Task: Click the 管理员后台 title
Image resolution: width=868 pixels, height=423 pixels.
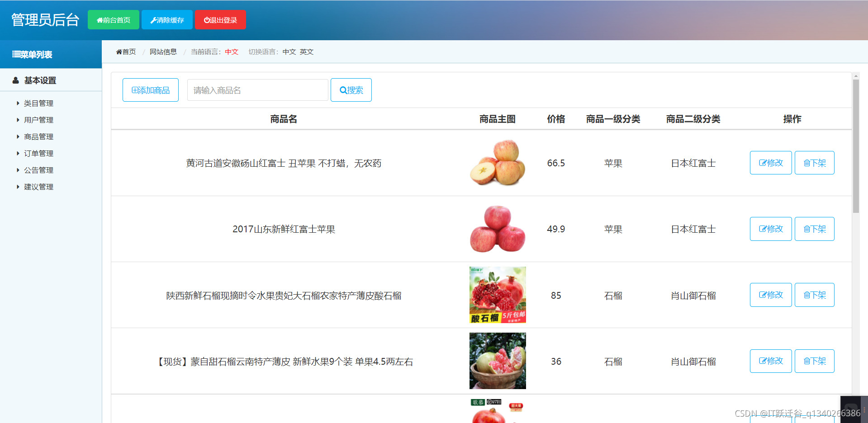Action: coord(45,20)
